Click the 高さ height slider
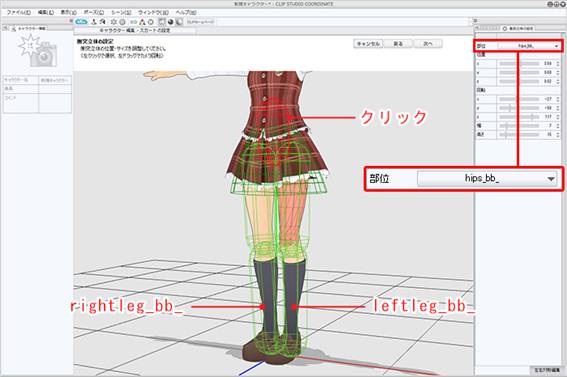 519,134
